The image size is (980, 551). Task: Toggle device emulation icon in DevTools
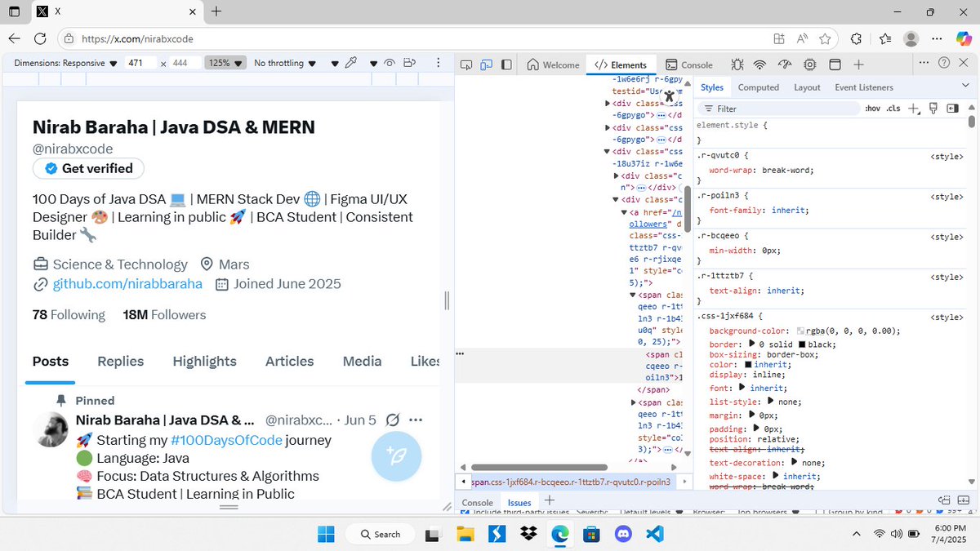[486, 64]
